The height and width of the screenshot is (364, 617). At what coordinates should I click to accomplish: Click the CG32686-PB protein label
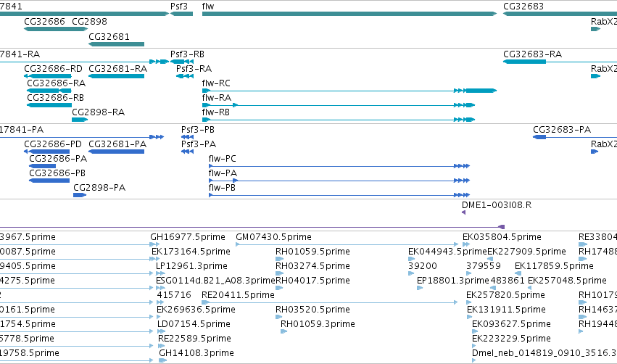pos(57,173)
